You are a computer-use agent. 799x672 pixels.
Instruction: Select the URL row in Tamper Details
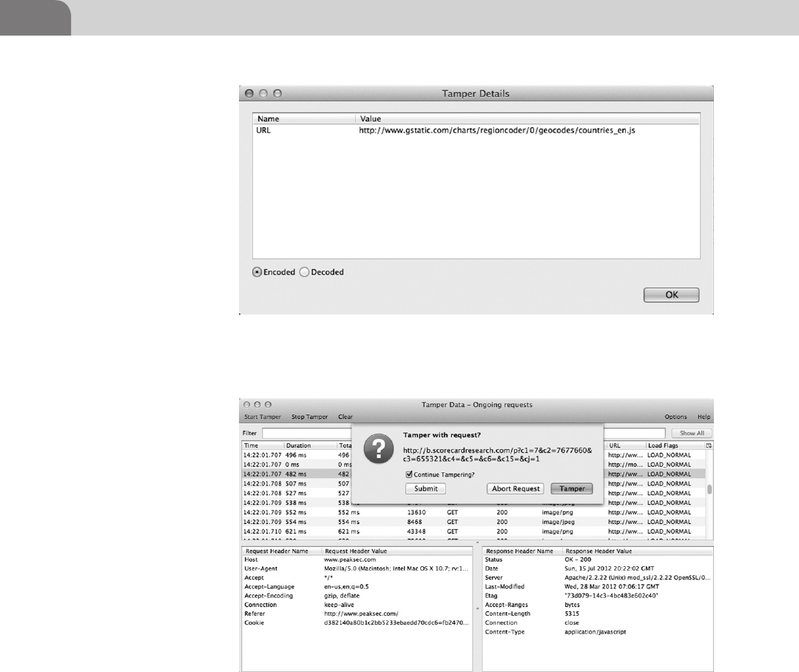(x=476, y=130)
